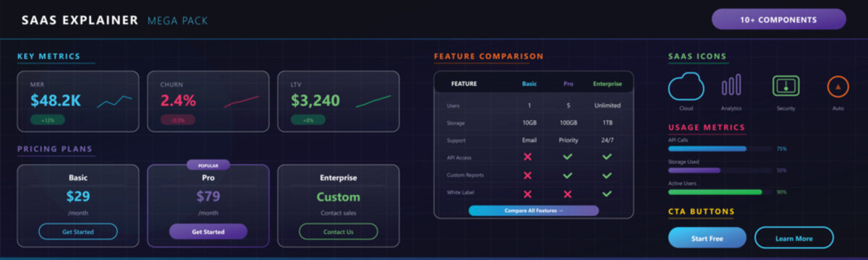Click the Cloud icon
868x260 pixels.
[686, 87]
